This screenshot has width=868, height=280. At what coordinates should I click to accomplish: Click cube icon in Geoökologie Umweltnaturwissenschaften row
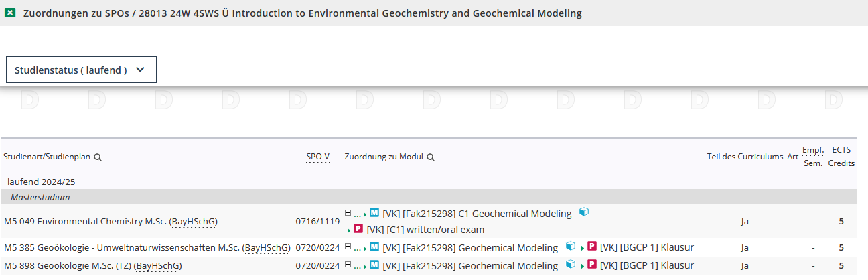pyautogui.click(x=571, y=247)
